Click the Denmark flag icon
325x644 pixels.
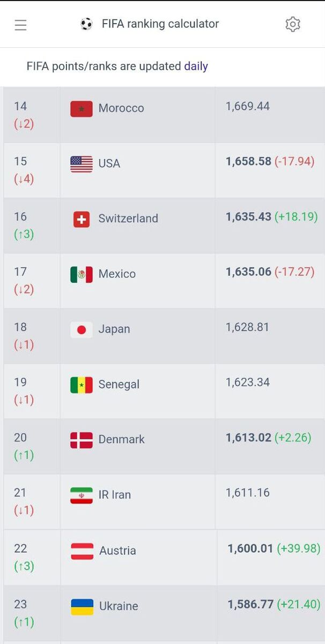(81, 440)
